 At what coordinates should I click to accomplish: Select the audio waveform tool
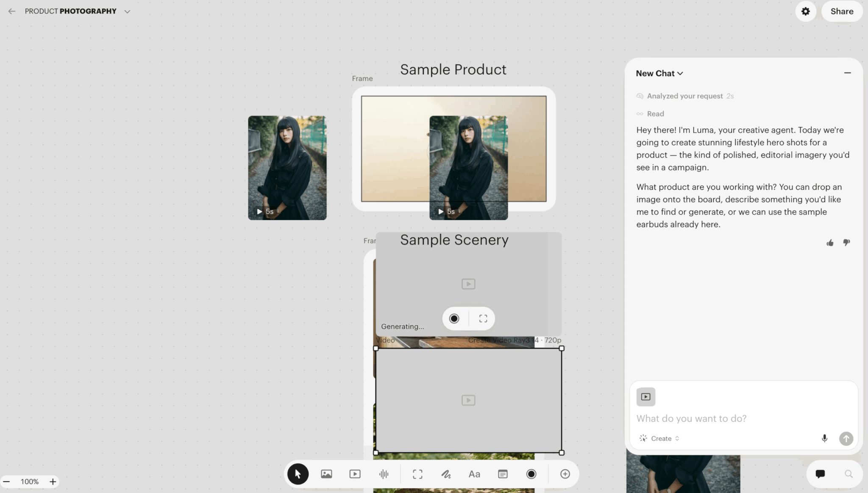tap(384, 474)
